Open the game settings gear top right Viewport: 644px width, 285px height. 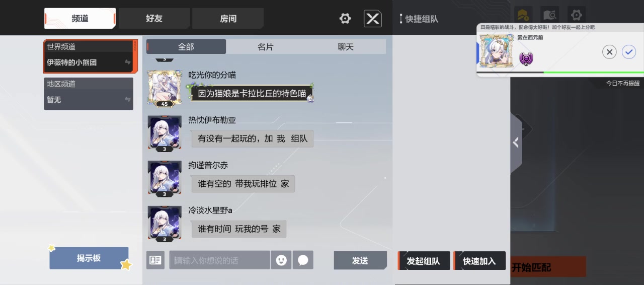point(577,15)
